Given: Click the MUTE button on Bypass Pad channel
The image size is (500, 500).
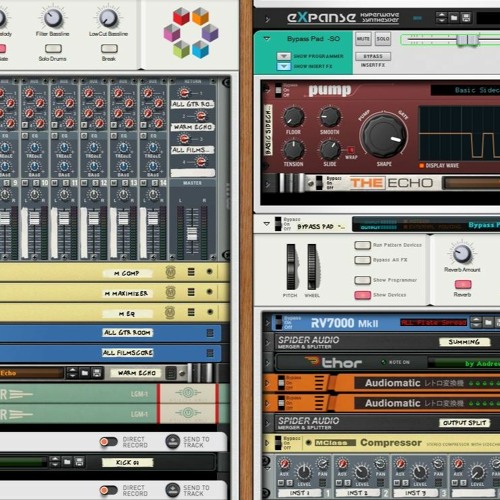Looking at the screenshot, I should coord(363,39).
